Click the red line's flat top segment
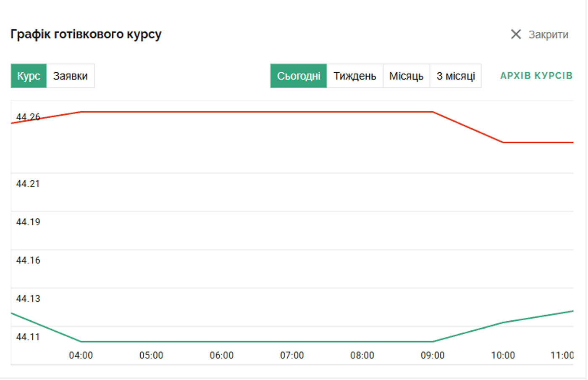 257,112
